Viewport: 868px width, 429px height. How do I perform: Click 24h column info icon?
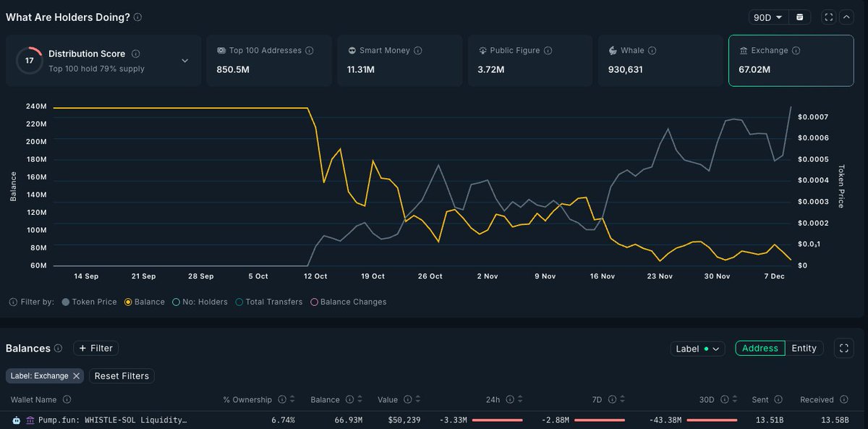coord(510,399)
